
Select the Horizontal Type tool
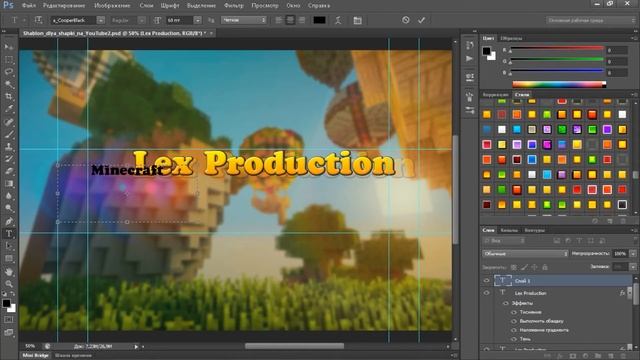point(9,234)
